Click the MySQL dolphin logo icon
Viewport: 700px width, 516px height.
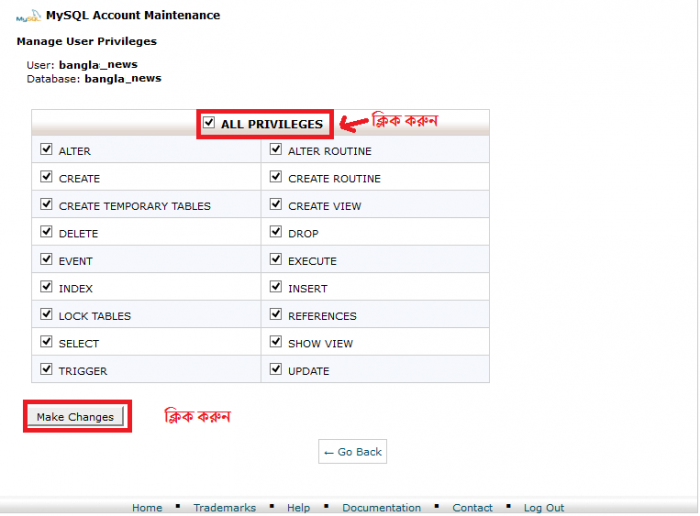(x=28, y=16)
